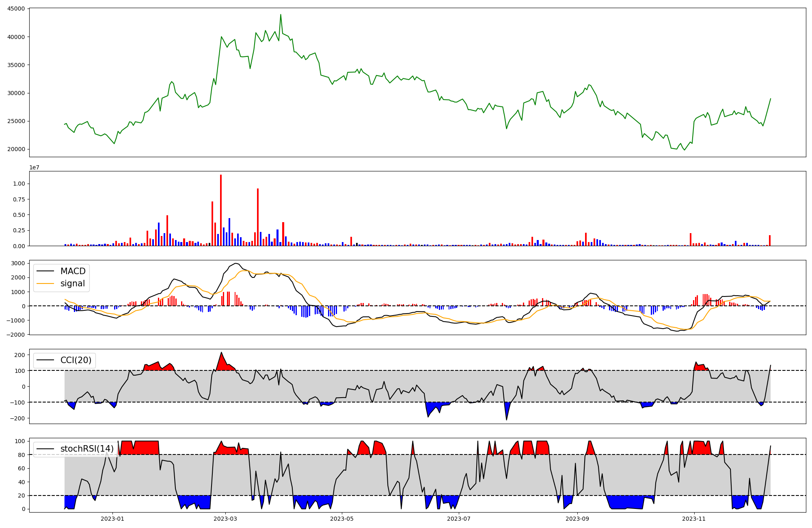Image resolution: width=812 pixels, height=528 pixels.
Task: Click the 2023-05 x-axis tick label
Action: pyautogui.click(x=342, y=519)
